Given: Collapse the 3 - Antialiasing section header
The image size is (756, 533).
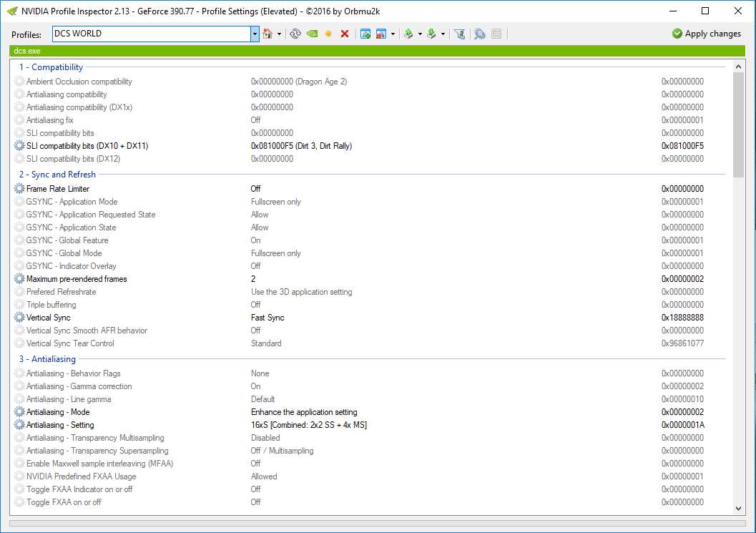Looking at the screenshot, I should [47, 359].
